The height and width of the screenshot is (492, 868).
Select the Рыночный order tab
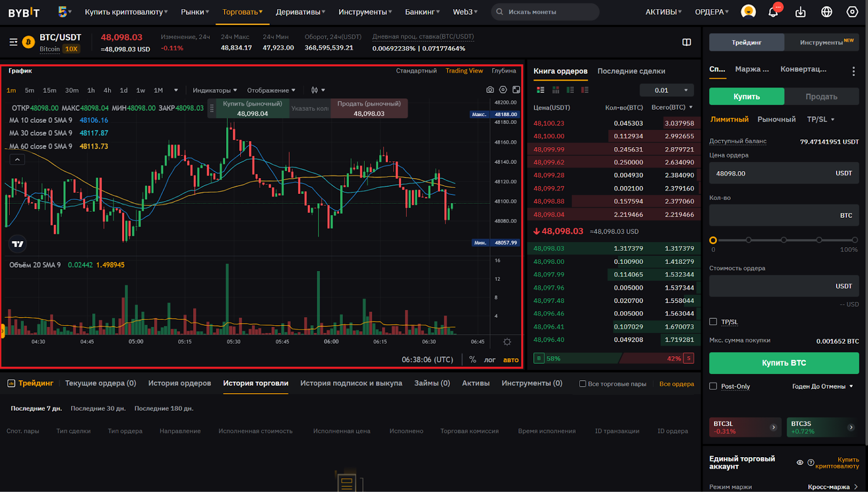pos(776,119)
